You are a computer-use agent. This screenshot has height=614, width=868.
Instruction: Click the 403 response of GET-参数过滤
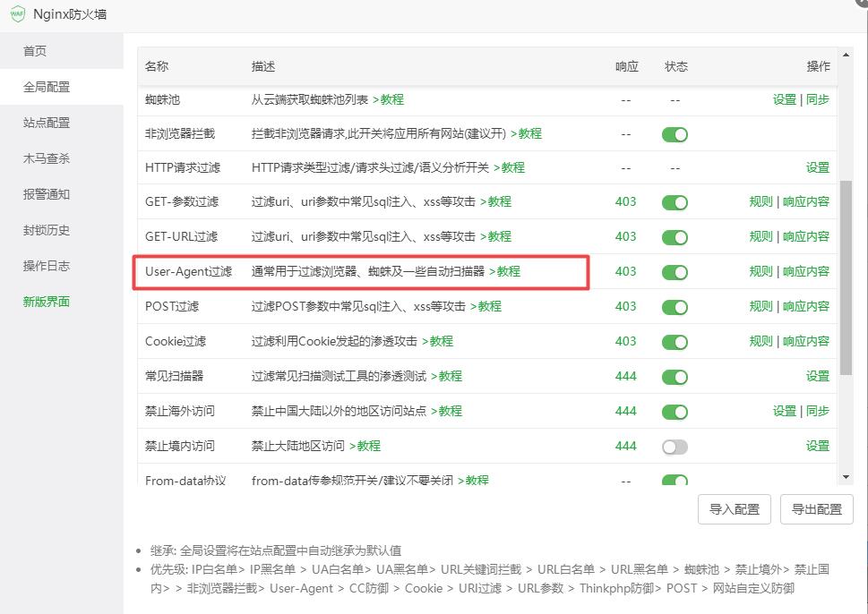click(625, 202)
